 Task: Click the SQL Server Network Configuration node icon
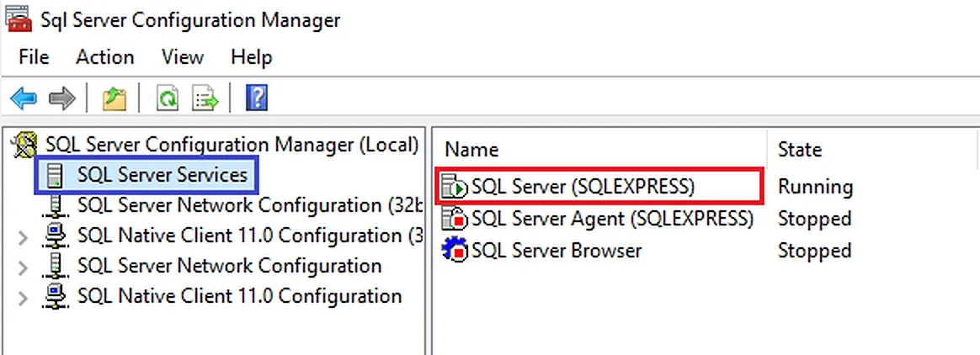click(x=55, y=266)
